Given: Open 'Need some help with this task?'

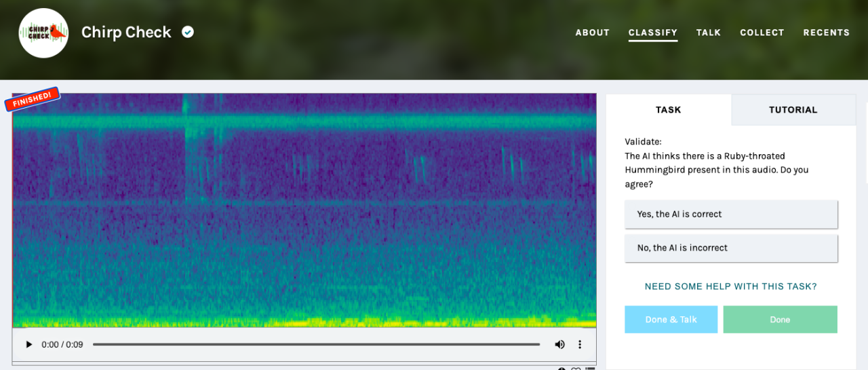Looking at the screenshot, I should 731,286.
